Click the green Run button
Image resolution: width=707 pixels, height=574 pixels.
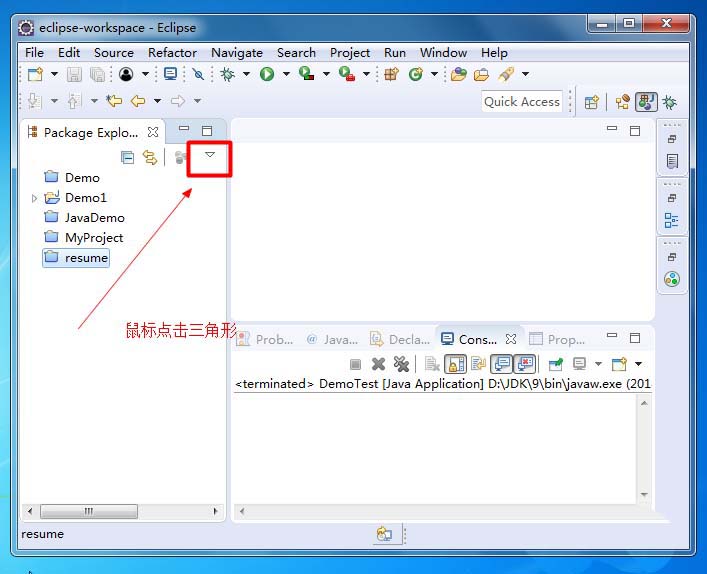click(267, 74)
